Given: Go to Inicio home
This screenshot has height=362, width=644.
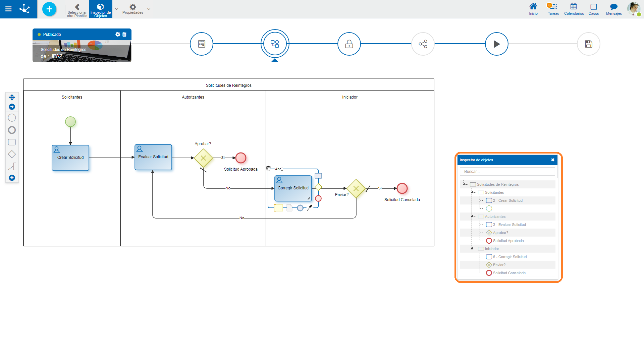Looking at the screenshot, I should [x=533, y=9].
